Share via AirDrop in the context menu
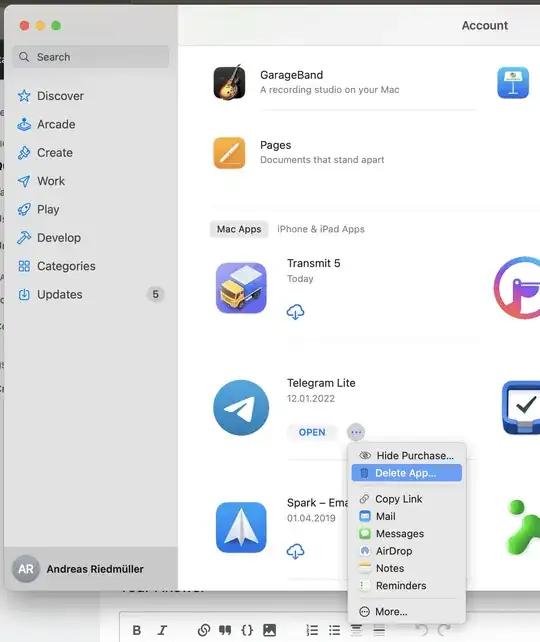This screenshot has width=540, height=642. 407,551
